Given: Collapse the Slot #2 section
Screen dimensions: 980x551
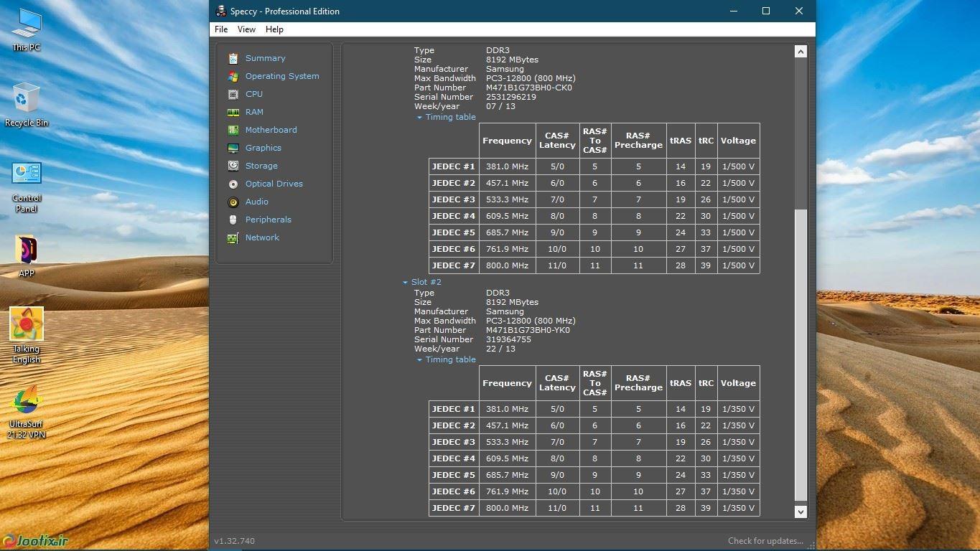Looking at the screenshot, I should (405, 283).
